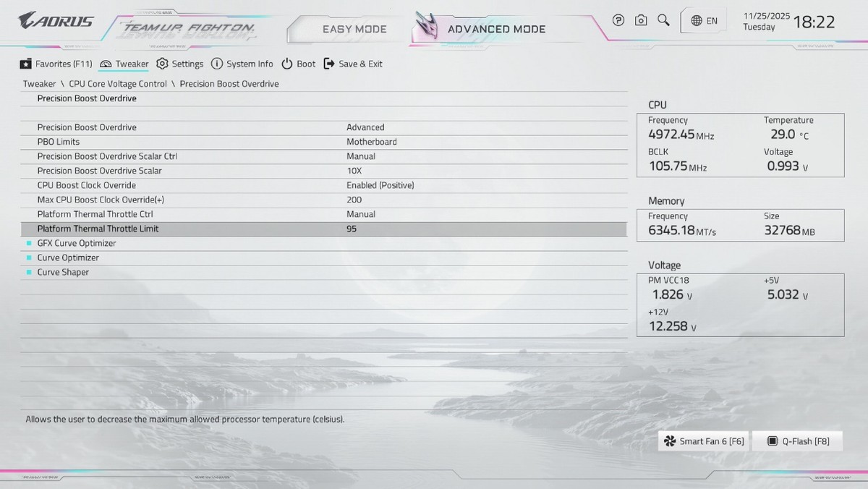The width and height of the screenshot is (868, 489).
Task: Open the Settings menu
Action: (x=180, y=64)
